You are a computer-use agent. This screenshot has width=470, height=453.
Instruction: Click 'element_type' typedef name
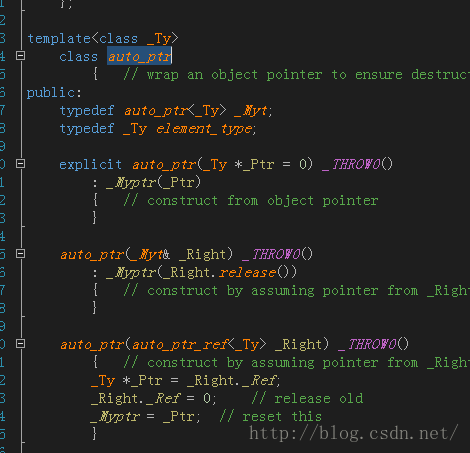204,128
